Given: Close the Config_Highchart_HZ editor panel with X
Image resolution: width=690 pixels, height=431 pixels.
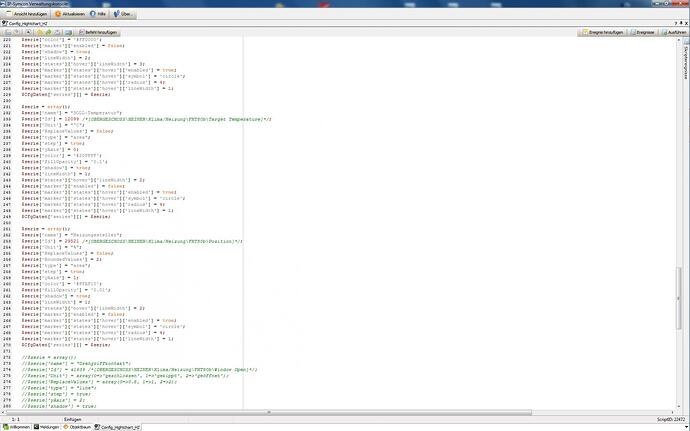Looking at the screenshot, I should 686,23.
